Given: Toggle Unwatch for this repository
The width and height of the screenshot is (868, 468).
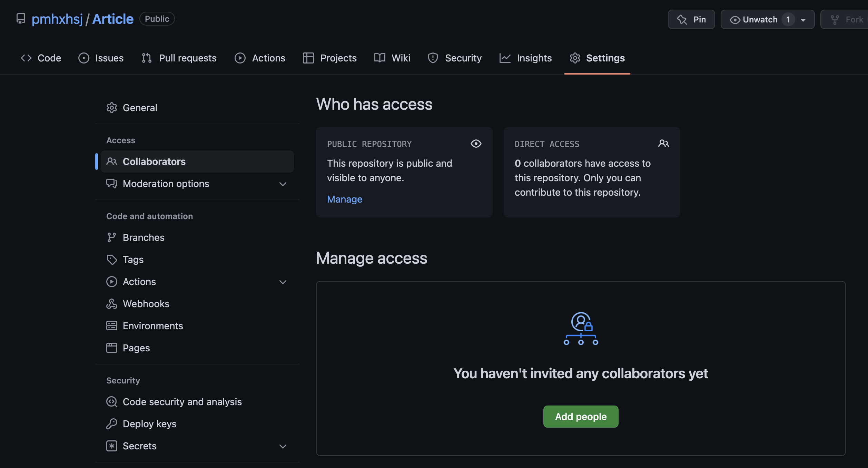Looking at the screenshot, I should 754,20.
